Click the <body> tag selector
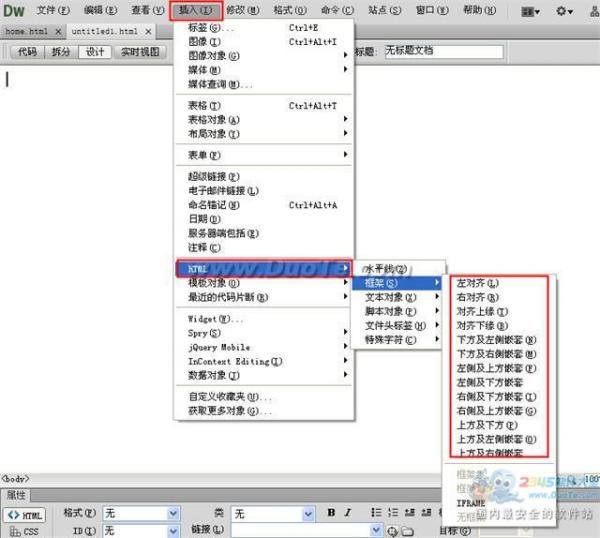 pyautogui.click(x=16, y=478)
